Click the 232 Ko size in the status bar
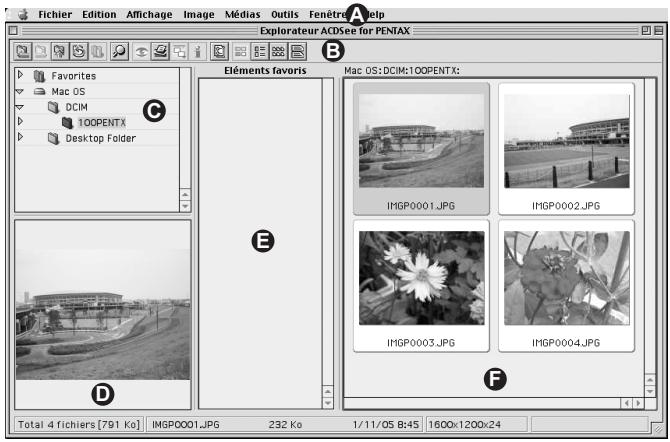Viewport: 670px width, 442px height. click(285, 424)
